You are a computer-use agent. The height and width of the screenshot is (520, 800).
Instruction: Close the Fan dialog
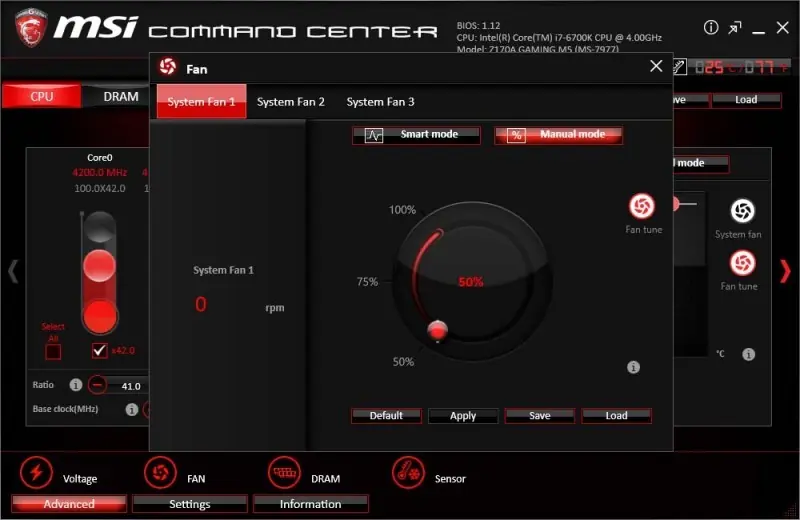pyautogui.click(x=656, y=66)
